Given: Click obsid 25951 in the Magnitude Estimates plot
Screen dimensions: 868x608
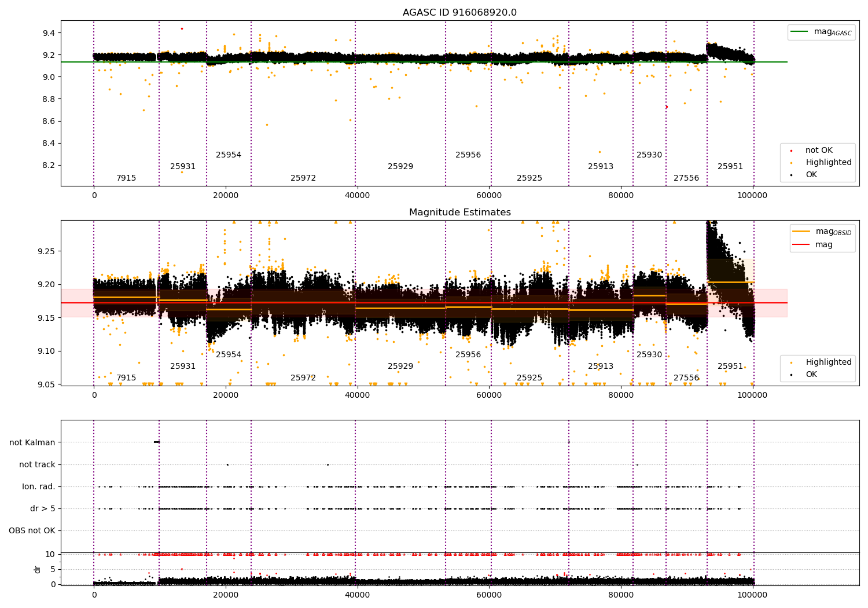Looking at the screenshot, I should 730,367.
